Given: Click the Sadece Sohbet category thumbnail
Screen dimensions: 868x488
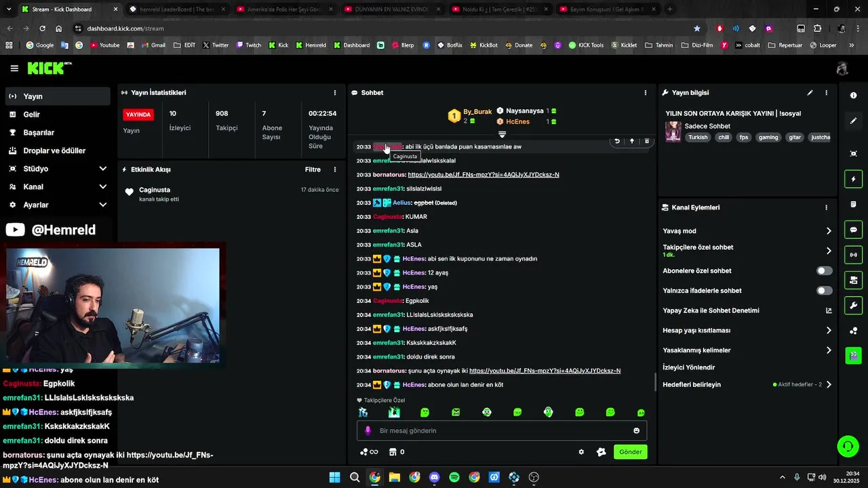Looking at the screenshot, I should [x=673, y=131].
